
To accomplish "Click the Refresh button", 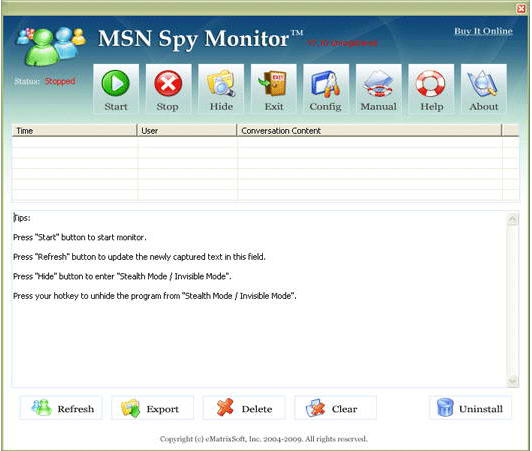I will pos(61,408).
